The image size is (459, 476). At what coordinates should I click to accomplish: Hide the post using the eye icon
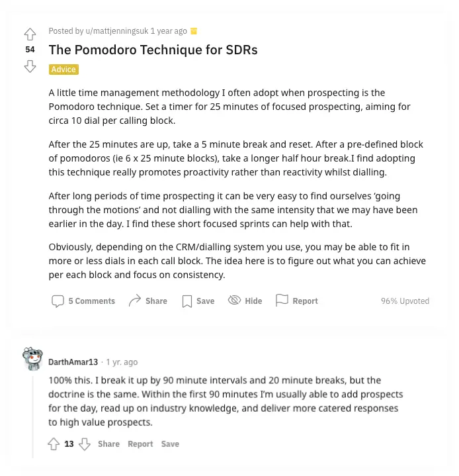click(x=234, y=301)
